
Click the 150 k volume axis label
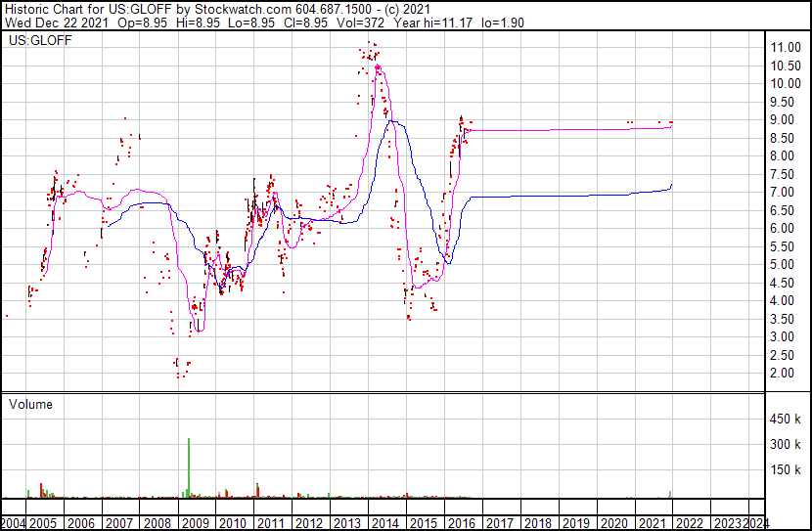coord(785,470)
